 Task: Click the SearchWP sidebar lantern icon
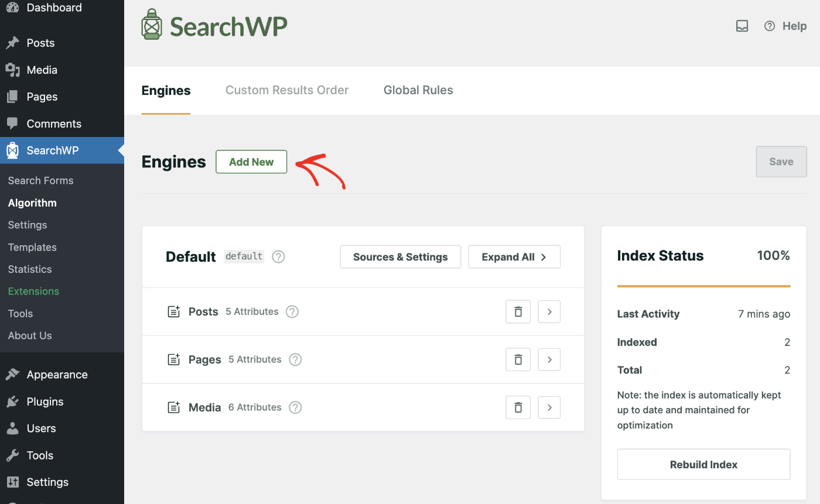(x=12, y=150)
